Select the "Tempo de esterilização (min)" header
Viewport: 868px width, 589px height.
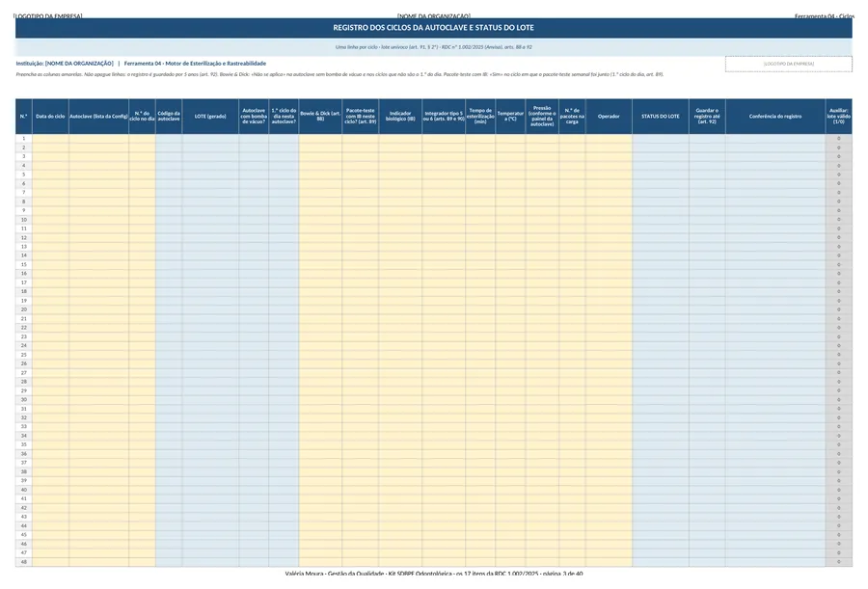[480, 117]
